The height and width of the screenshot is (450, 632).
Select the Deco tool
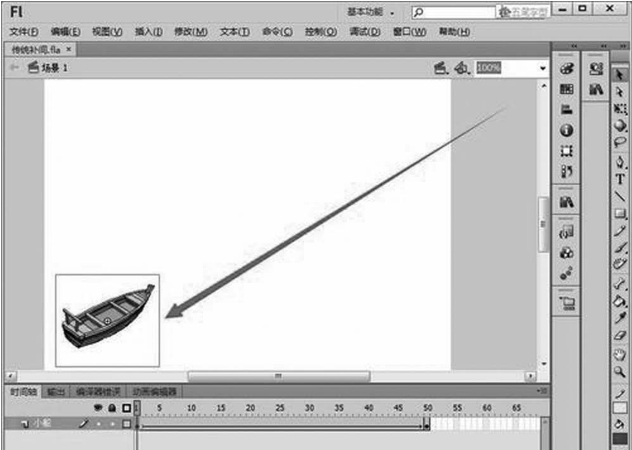click(x=620, y=264)
